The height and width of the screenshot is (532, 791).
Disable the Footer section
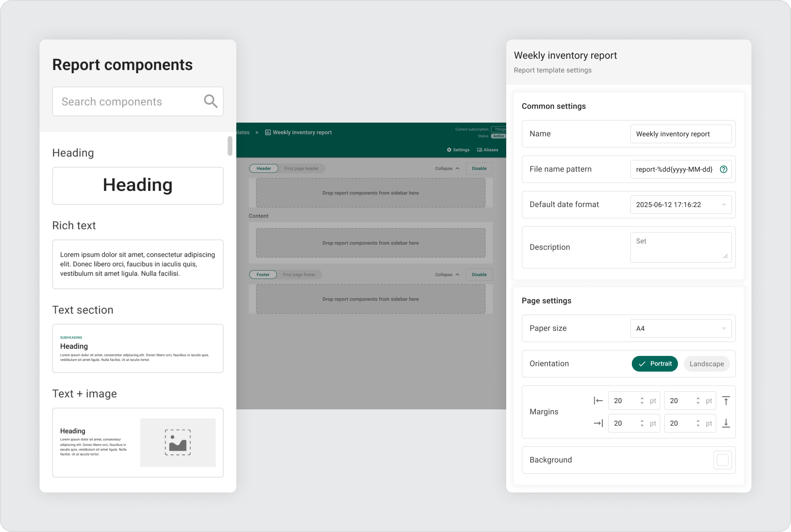point(479,275)
